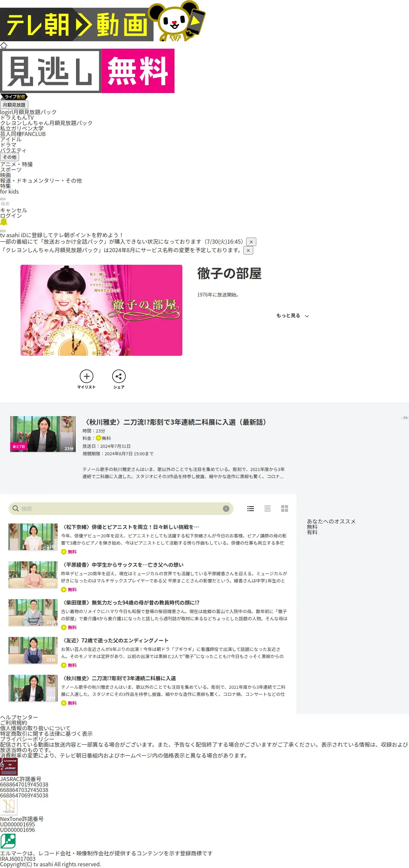Viewport: 409px width, 868px height.
Task: Click the green L-mark logo
Action: (x=8, y=841)
